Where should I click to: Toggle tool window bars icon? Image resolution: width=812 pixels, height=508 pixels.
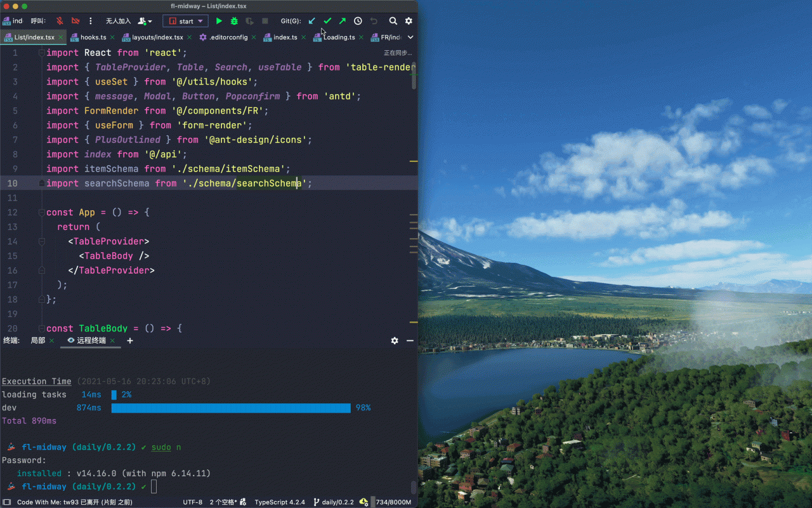tap(8, 502)
